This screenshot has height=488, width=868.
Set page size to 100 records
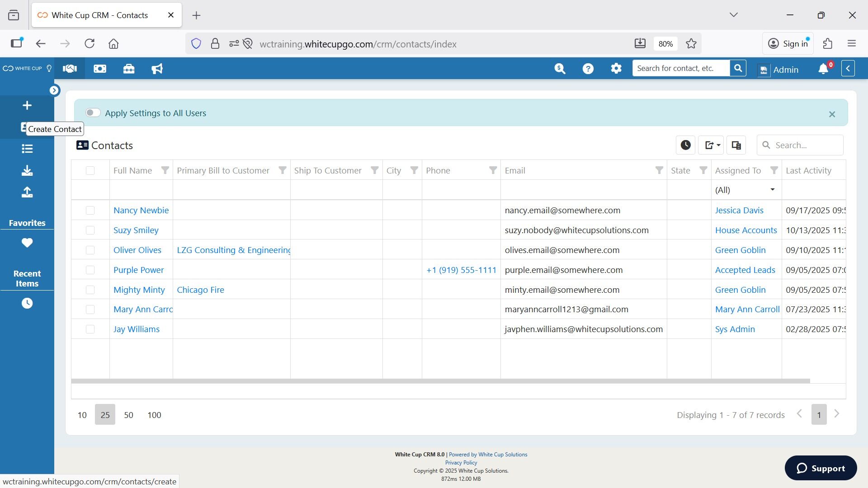click(154, 415)
